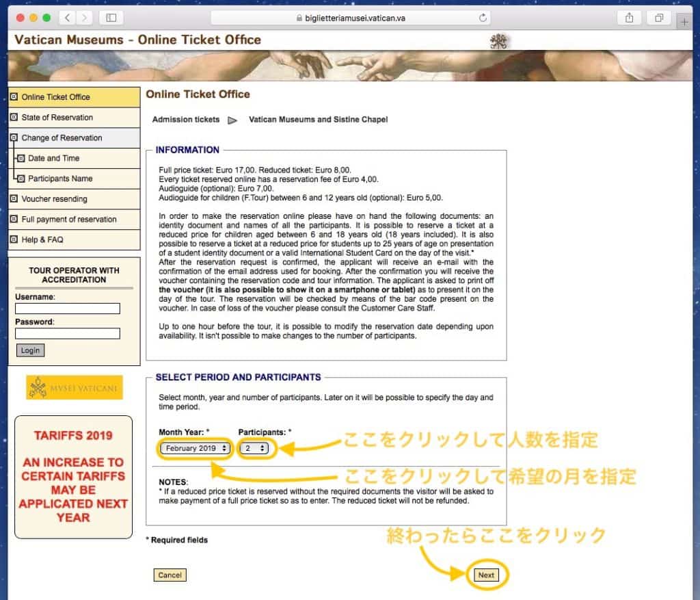Reload the page with the refresh icon

click(x=483, y=18)
